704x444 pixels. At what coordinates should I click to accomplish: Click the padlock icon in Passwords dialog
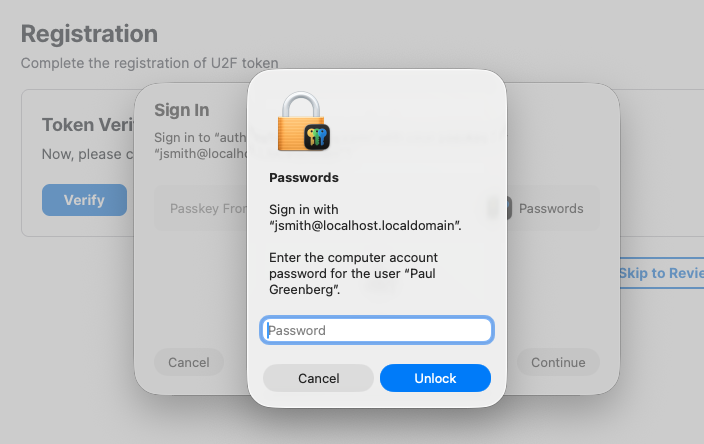point(300,122)
